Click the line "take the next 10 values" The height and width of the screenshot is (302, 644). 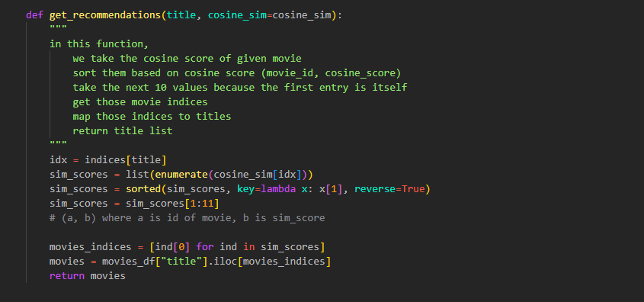[240, 88]
